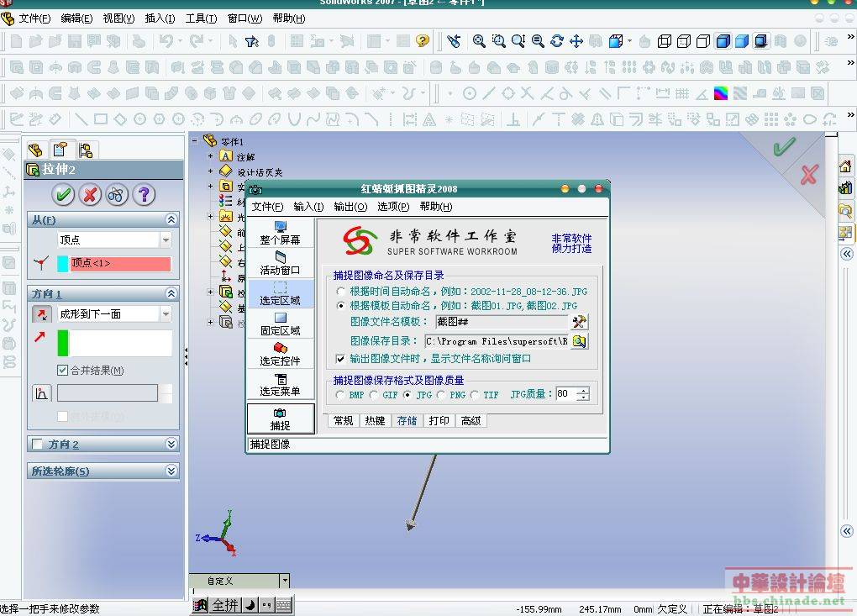The width and height of the screenshot is (857, 616).
Task: Choose 选定区域 capture mode
Action: pos(281,293)
